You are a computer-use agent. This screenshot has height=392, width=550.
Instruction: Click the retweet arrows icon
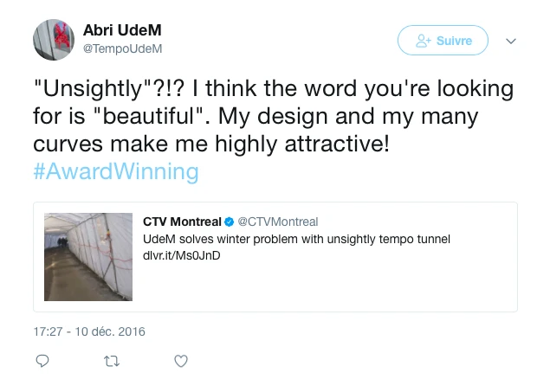point(111,361)
